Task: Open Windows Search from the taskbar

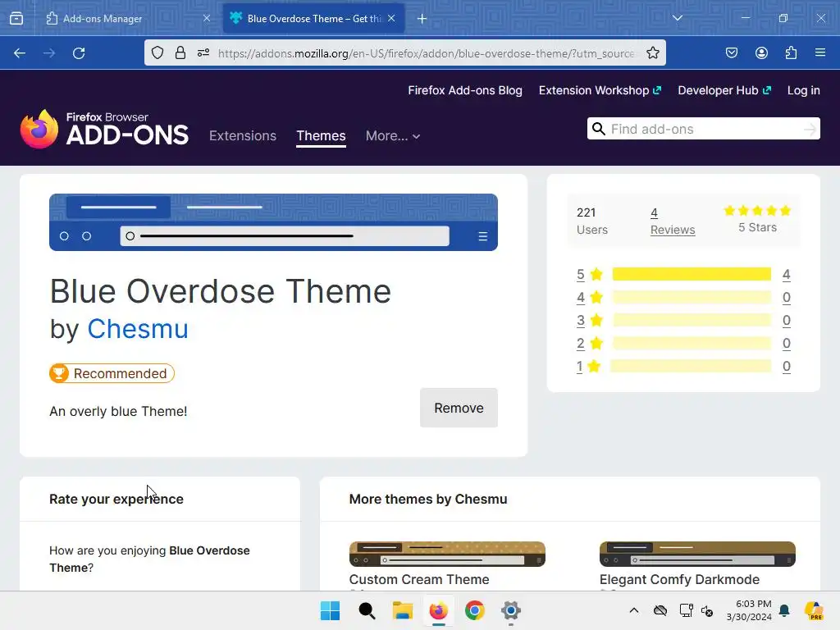Action: (x=367, y=610)
